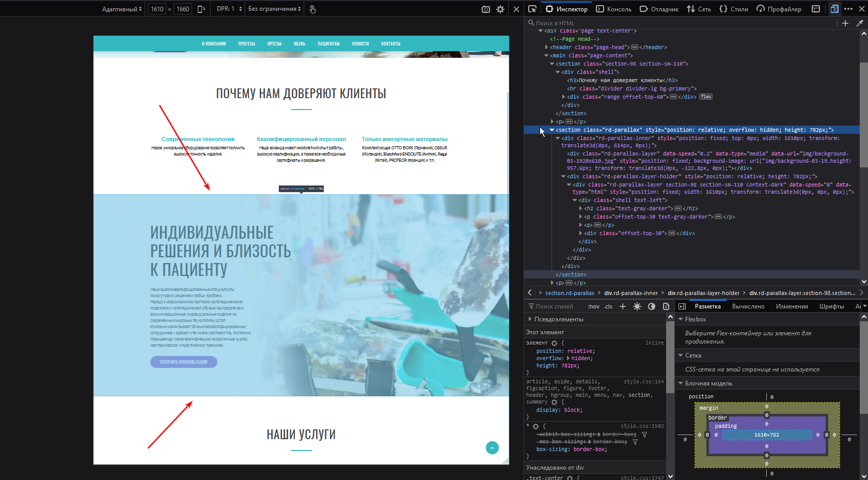Click the viewport width field 1610

click(157, 9)
